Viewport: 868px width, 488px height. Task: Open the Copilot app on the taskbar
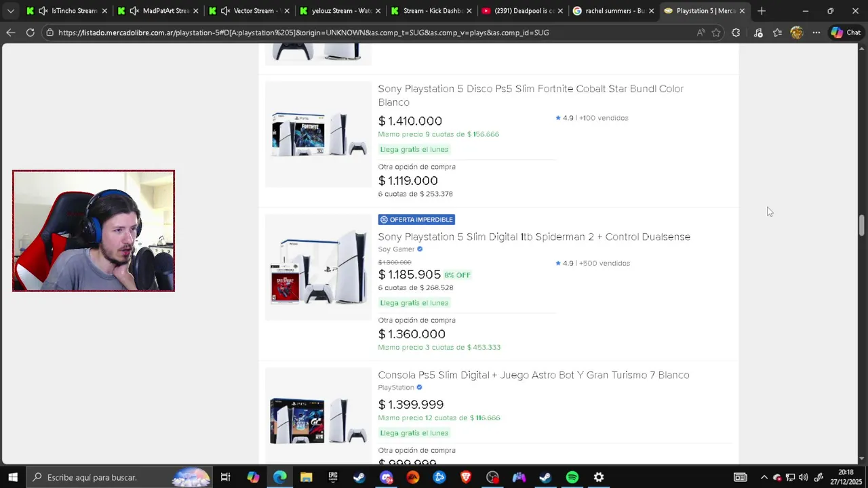pyautogui.click(x=253, y=477)
